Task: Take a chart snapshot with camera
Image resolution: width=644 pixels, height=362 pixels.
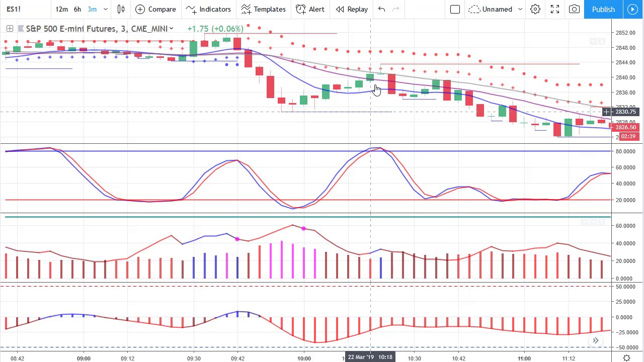Action: [574, 9]
